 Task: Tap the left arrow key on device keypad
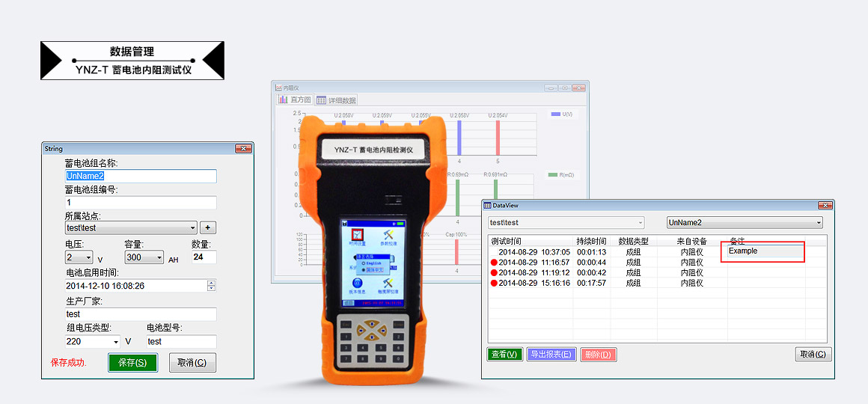pyautogui.click(x=361, y=331)
